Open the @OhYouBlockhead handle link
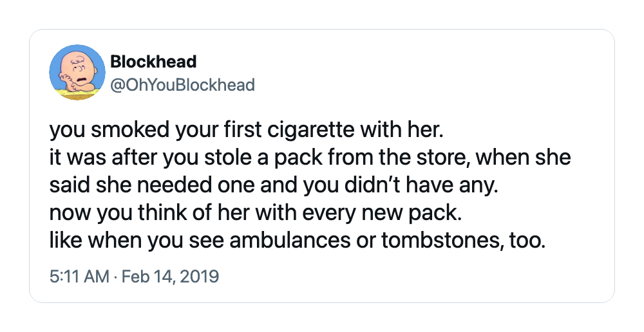The image size is (644, 332). (x=183, y=85)
